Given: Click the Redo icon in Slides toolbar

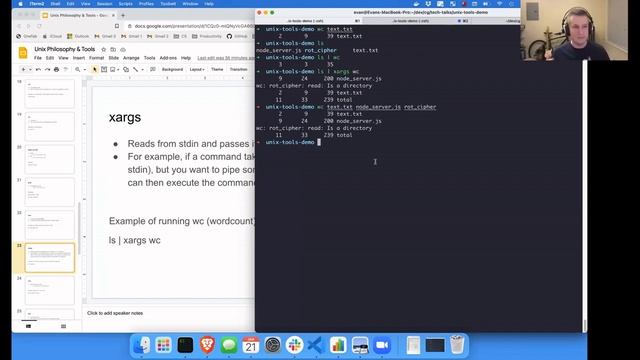Looking at the screenshot, I should 47,70.
